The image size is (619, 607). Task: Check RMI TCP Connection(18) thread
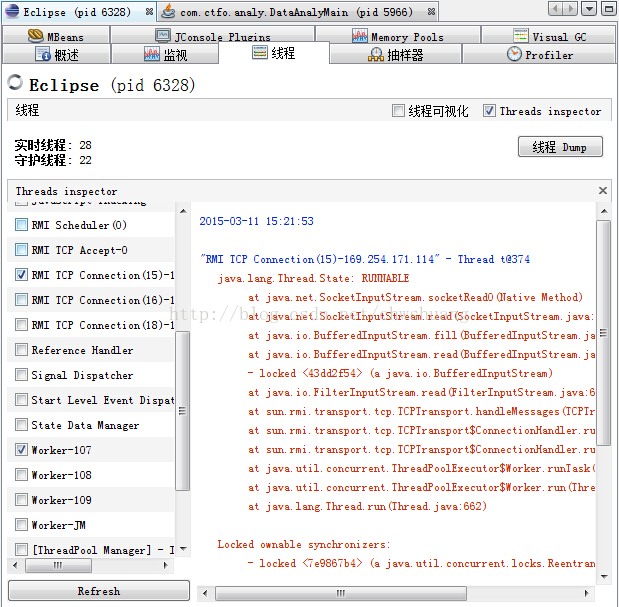coord(21,325)
